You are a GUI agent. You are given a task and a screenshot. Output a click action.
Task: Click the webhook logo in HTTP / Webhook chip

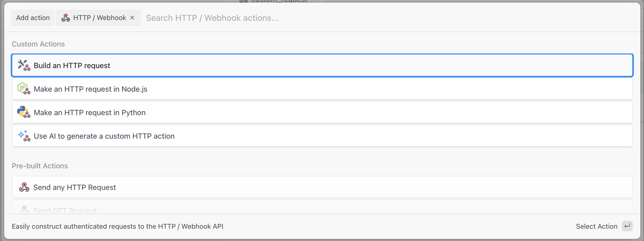(66, 18)
